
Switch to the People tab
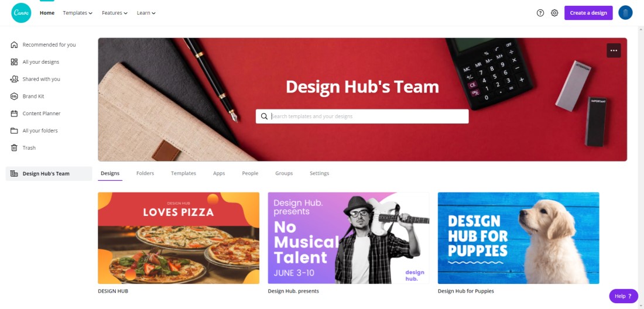coord(250,173)
